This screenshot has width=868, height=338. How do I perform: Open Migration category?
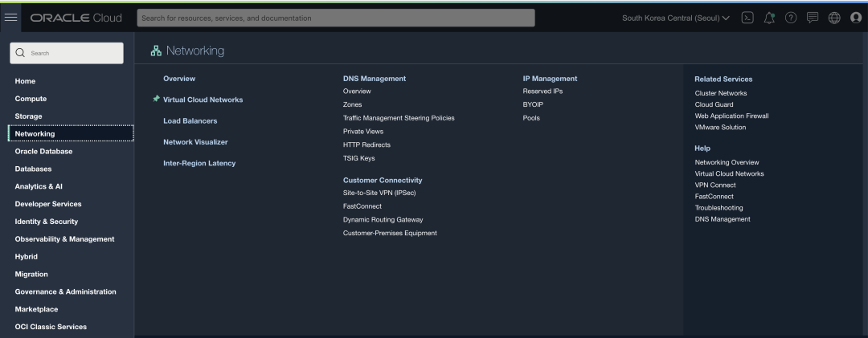[x=31, y=274]
